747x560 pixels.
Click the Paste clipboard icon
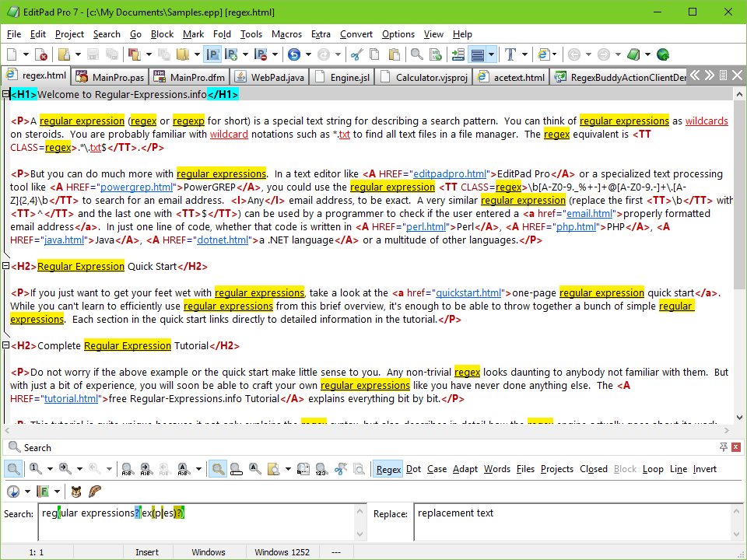tap(394, 54)
